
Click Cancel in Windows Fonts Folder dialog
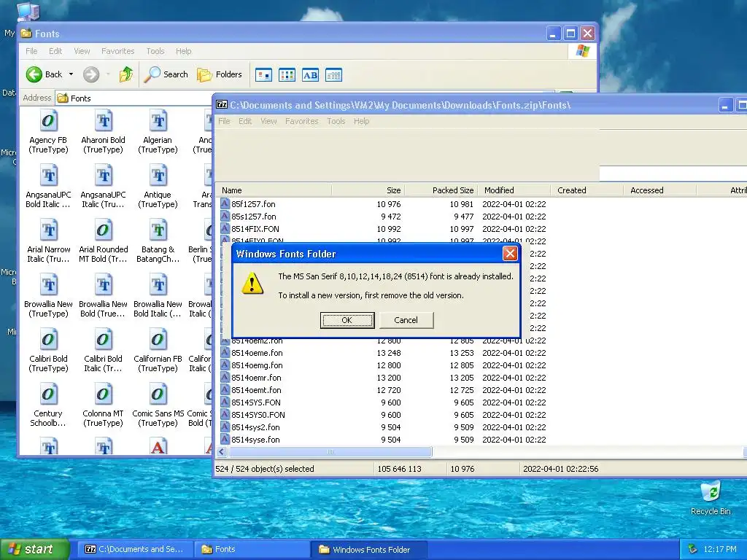(406, 320)
